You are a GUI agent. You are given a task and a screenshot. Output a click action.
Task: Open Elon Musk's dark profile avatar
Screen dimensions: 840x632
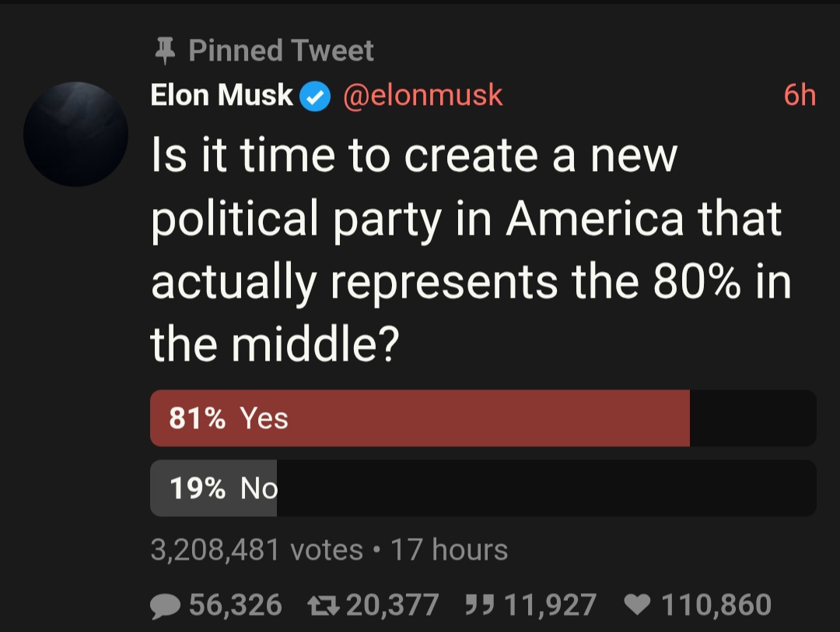pyautogui.click(x=76, y=134)
